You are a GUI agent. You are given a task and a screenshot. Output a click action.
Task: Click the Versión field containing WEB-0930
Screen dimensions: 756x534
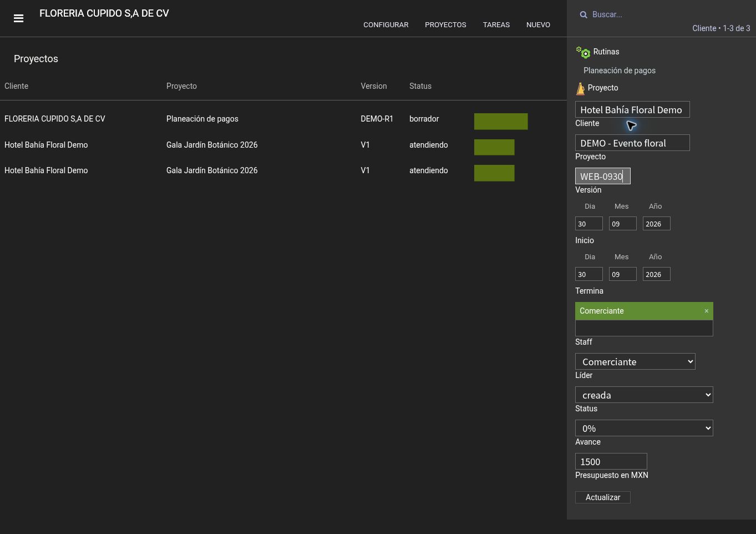(x=603, y=176)
